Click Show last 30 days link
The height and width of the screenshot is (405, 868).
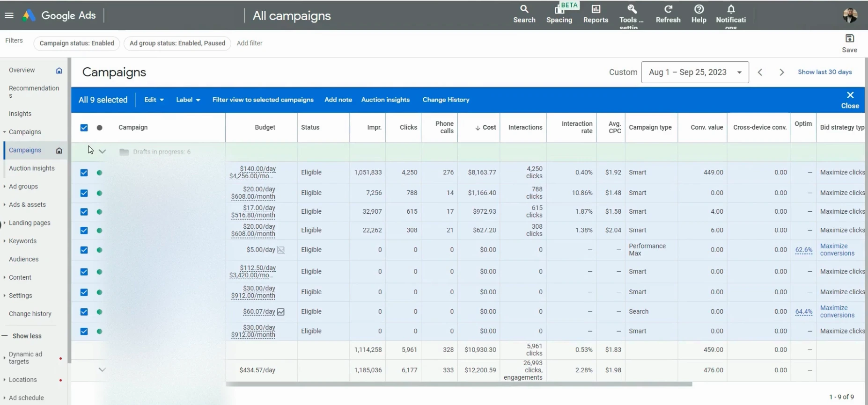[x=824, y=72]
